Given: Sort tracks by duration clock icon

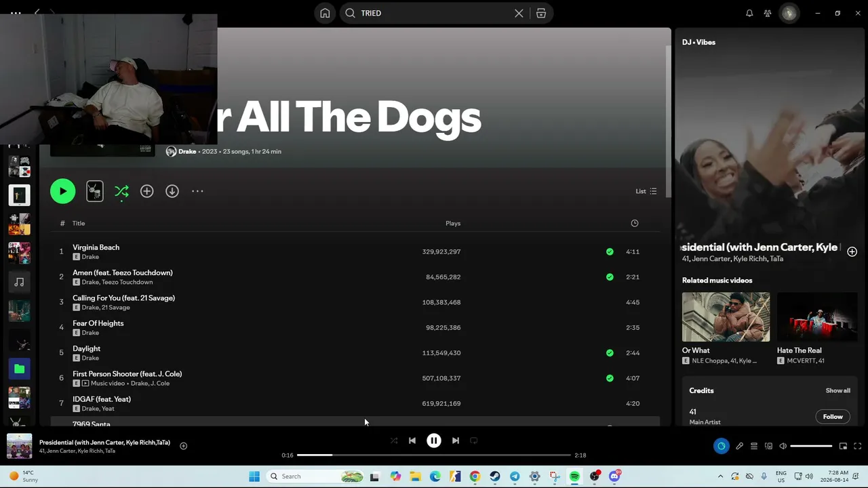Looking at the screenshot, I should click(635, 223).
